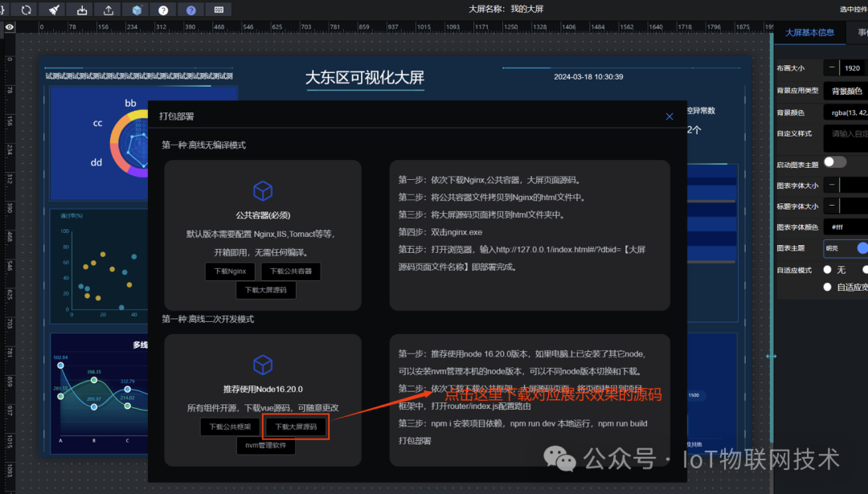Click the blue question mark icon
The height and width of the screenshot is (494, 868).
(190, 9)
